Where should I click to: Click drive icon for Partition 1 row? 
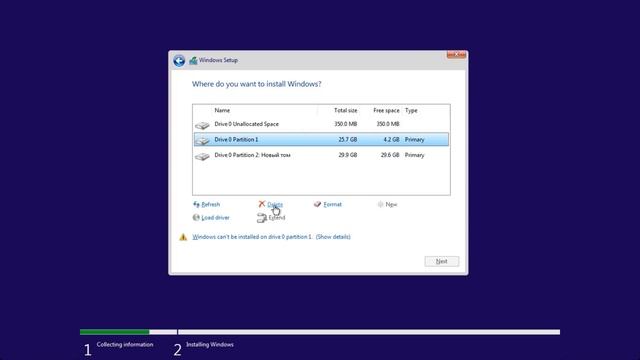click(x=202, y=140)
